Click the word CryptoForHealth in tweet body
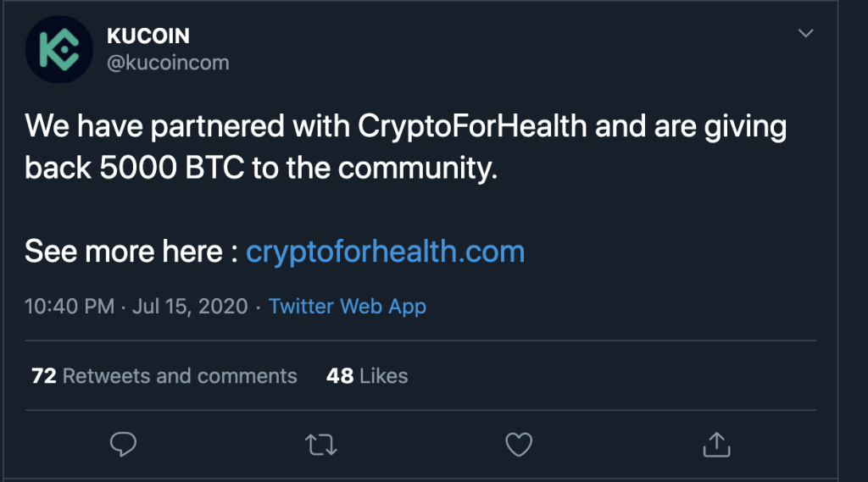Image resolution: width=868 pixels, height=482 pixels. pos(473,127)
